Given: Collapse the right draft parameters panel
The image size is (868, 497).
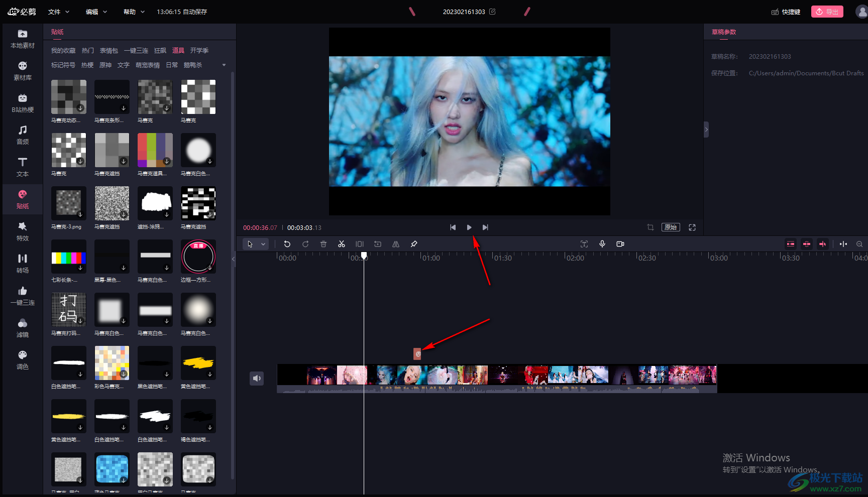Looking at the screenshot, I should pos(706,130).
